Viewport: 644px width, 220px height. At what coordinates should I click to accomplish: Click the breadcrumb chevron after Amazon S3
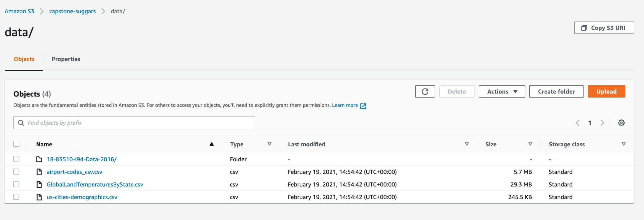(42, 11)
